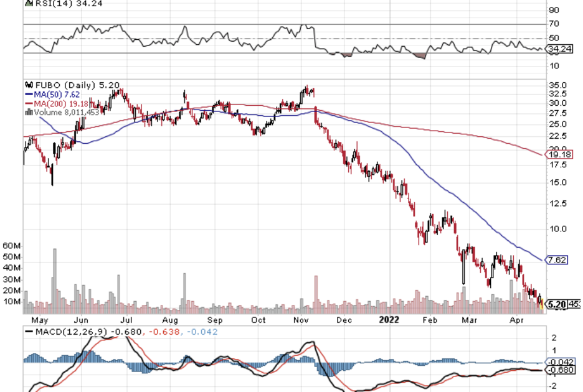The height and width of the screenshot is (392, 583).
Task: Click the volume bars icon in legend
Action: [27, 113]
